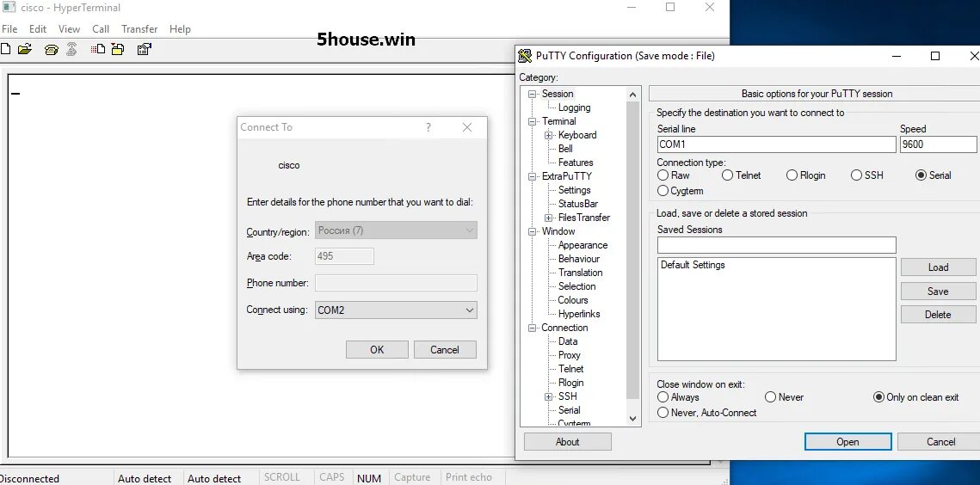Click the yellow telephone Call icon
The width and height of the screenshot is (980, 485).
52,49
